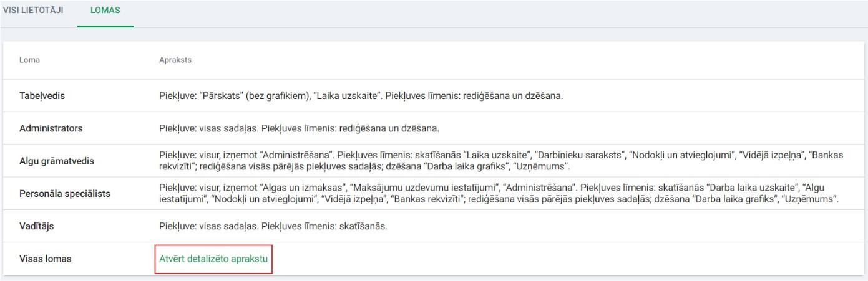Select the LOMAS tab

(x=105, y=11)
